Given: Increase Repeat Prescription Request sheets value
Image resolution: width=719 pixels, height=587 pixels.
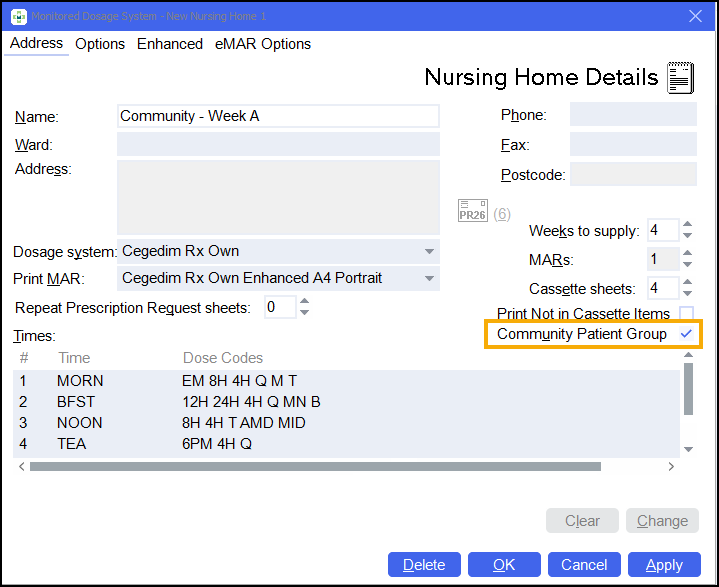Looking at the screenshot, I should 304,302.
